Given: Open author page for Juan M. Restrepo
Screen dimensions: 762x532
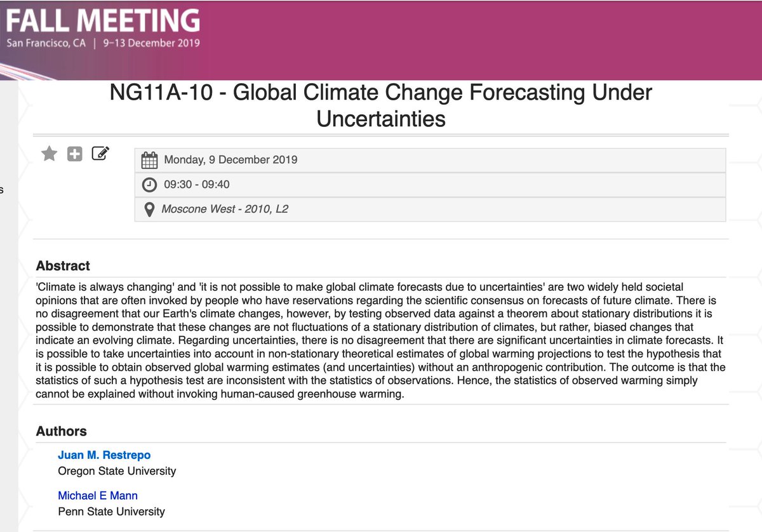Looking at the screenshot, I should (x=104, y=455).
